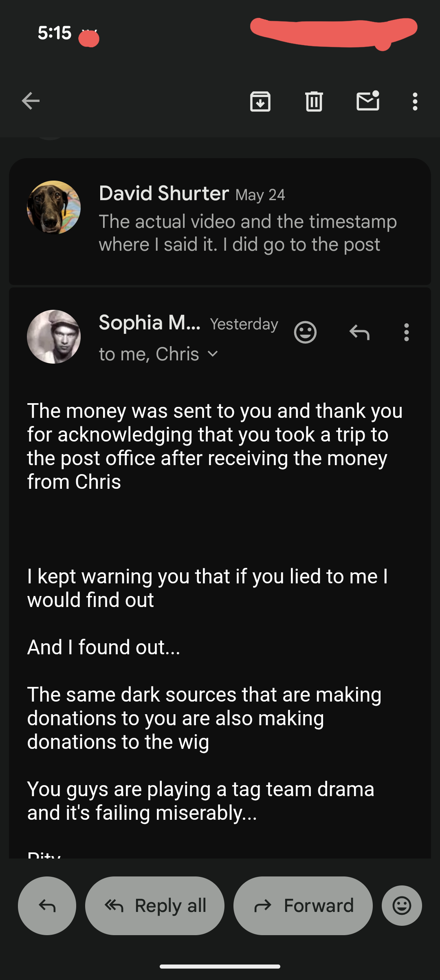Tap the sender name Sophia M...

(150, 323)
